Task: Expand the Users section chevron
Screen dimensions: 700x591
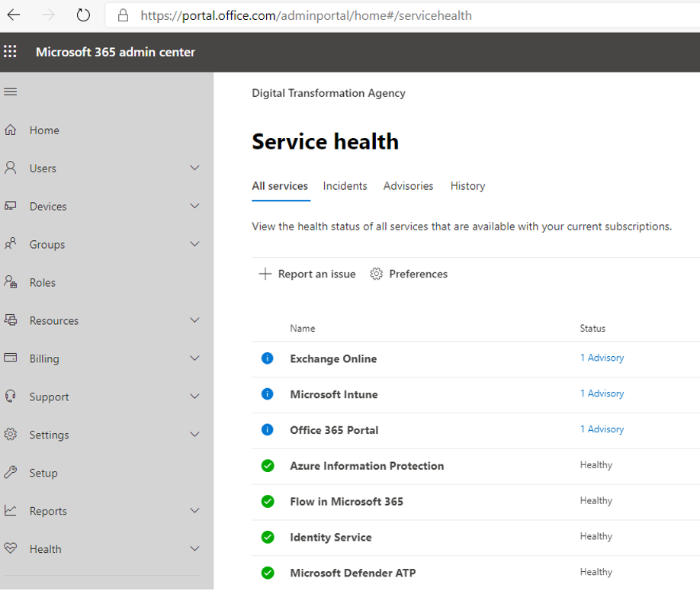Action: pos(194,168)
